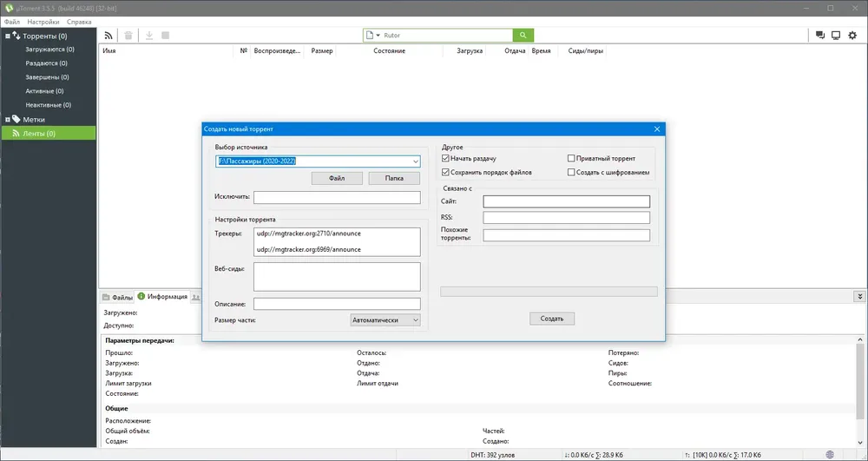Image resolution: width=868 pixels, height=461 pixels.
Task: Click the № column header
Action: 244,51
